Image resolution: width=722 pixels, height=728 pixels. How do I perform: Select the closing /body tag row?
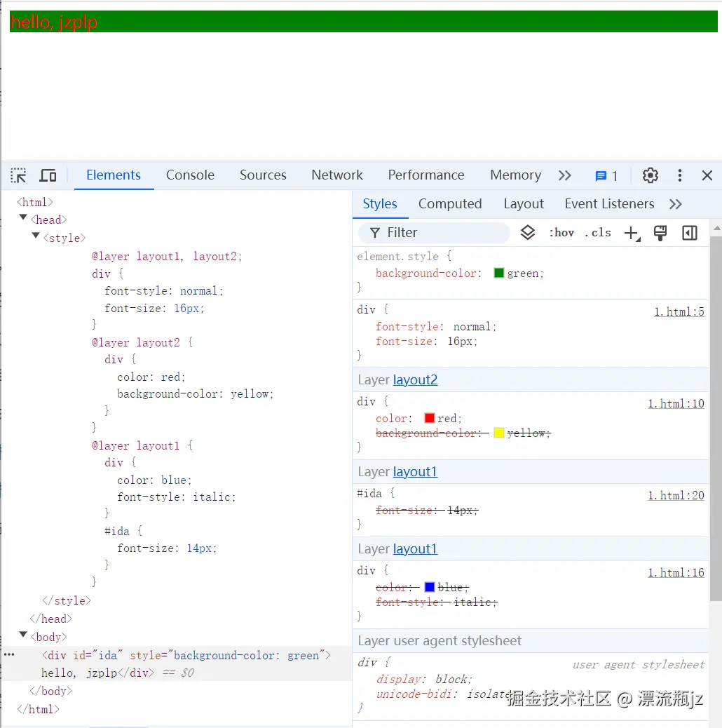50,691
